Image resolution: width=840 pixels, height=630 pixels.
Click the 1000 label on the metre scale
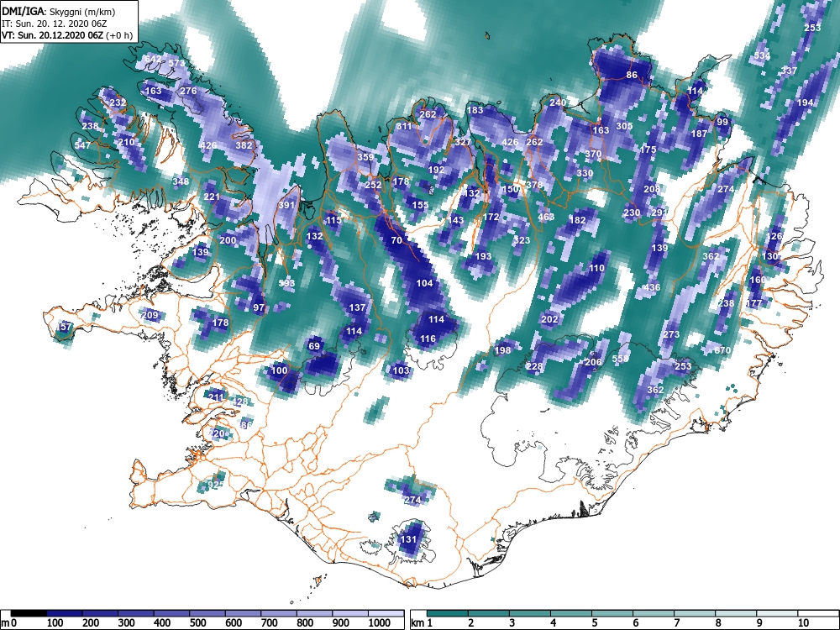[x=380, y=623]
